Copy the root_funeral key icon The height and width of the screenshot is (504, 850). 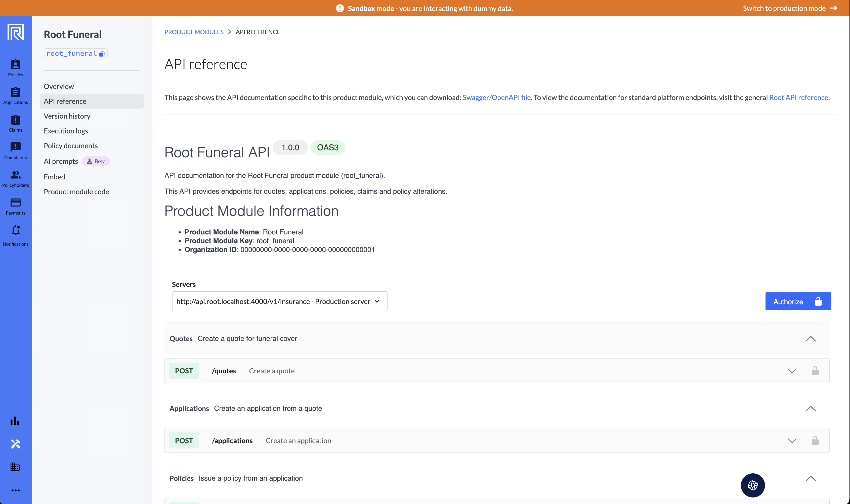click(102, 54)
